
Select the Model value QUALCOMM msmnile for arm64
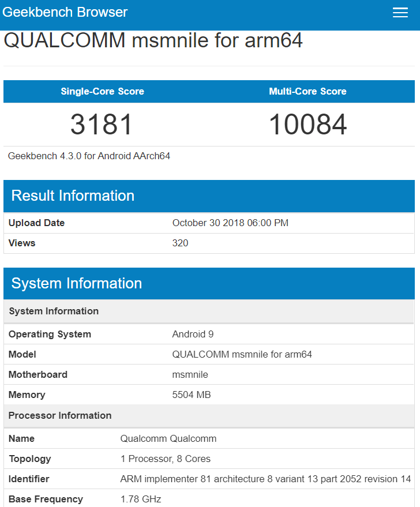point(242,354)
